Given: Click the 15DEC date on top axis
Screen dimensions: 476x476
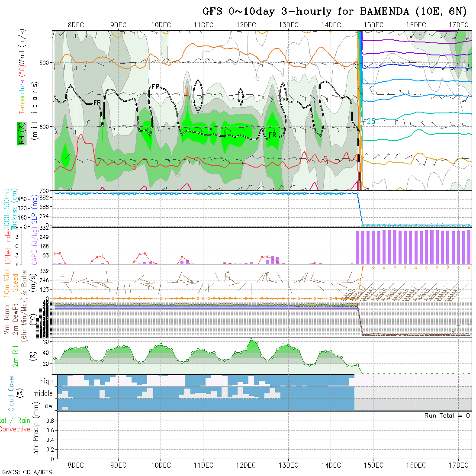Looking at the screenshot, I should tap(373, 25).
